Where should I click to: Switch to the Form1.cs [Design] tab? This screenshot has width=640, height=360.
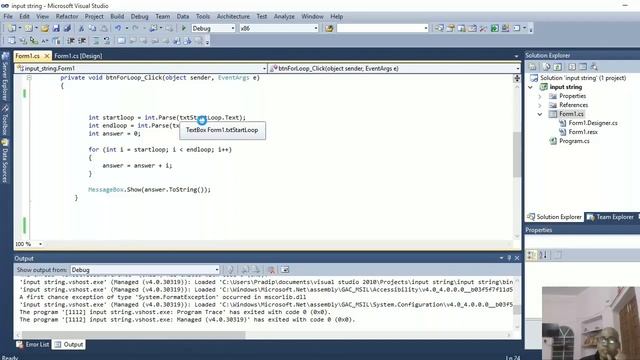tap(78, 56)
